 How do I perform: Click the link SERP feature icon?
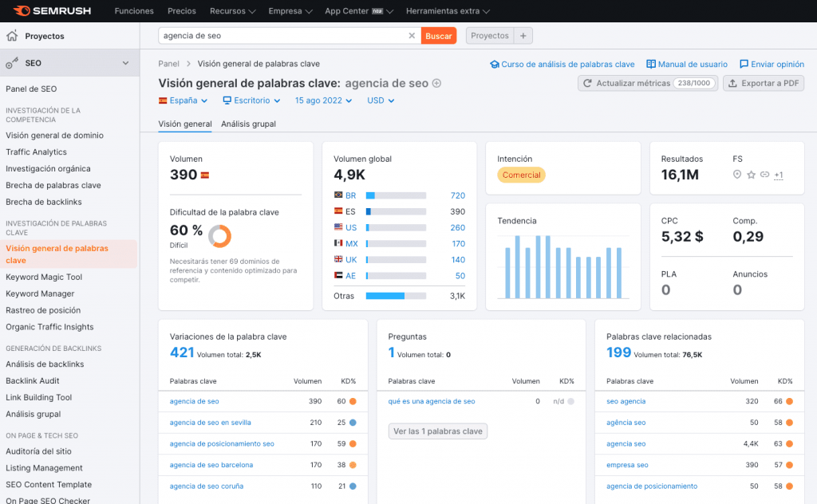[x=764, y=175]
